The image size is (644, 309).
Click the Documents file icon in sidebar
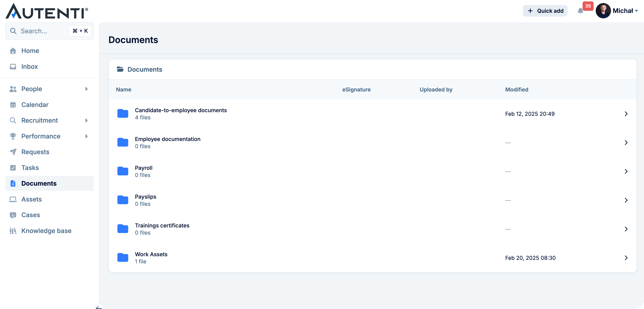pos(13,183)
